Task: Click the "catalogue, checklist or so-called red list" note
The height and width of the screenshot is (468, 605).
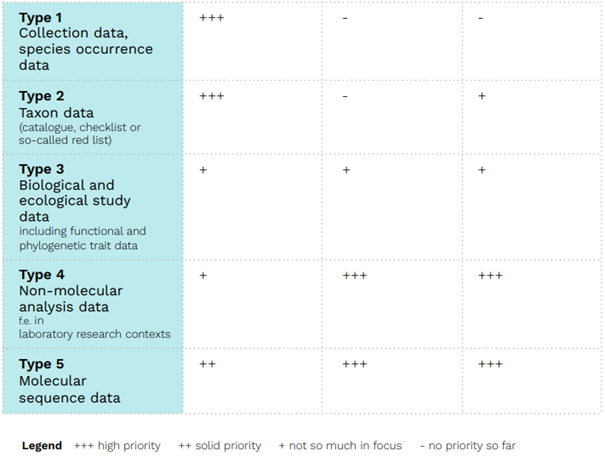Action: (x=80, y=133)
